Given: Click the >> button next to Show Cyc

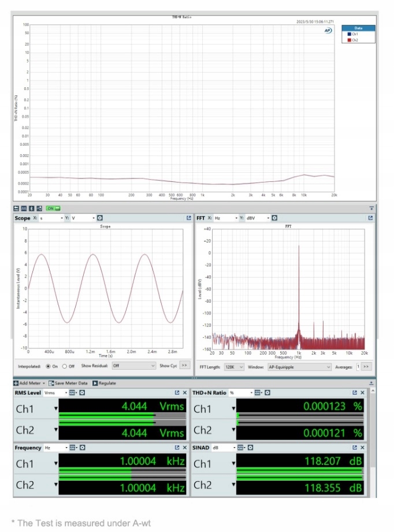Looking at the screenshot, I should 185,366.
